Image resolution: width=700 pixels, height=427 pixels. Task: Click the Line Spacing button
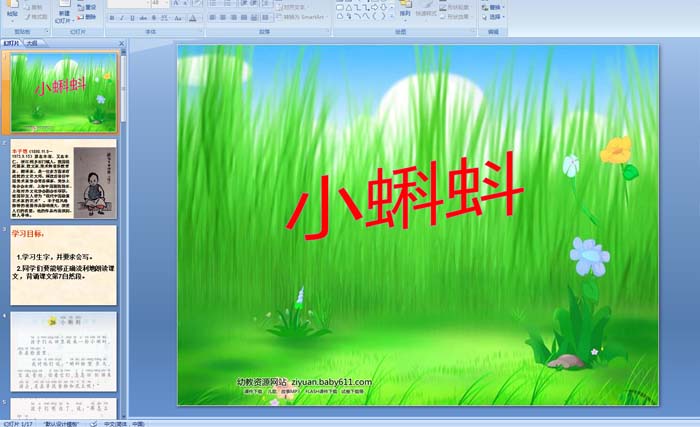click(266, 3)
